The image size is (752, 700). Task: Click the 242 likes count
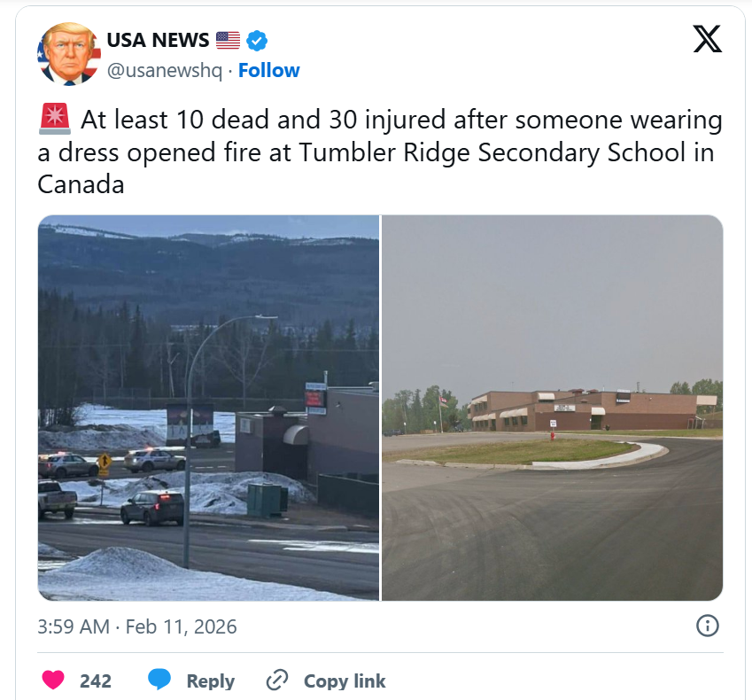point(96,681)
